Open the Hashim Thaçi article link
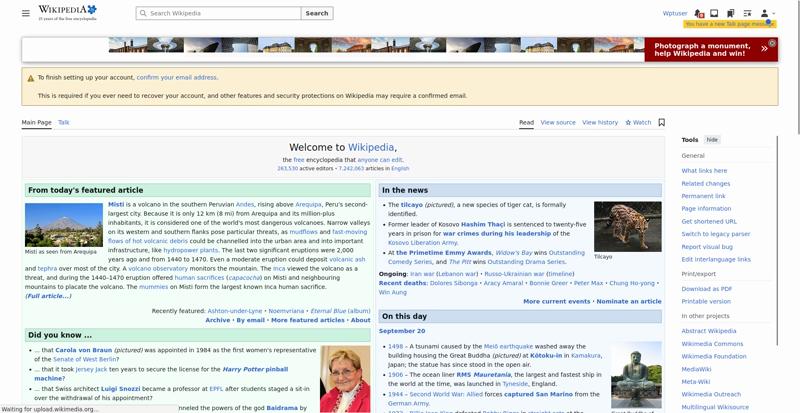 tap(483, 224)
